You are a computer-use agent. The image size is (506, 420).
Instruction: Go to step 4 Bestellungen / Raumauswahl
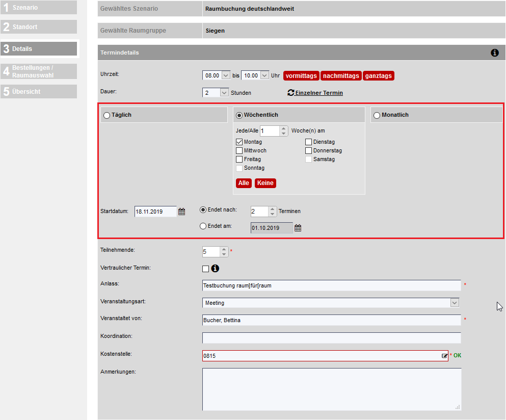point(39,71)
